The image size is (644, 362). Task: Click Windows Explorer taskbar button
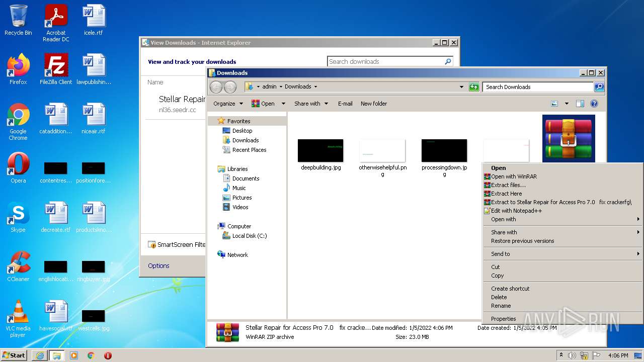click(56, 355)
